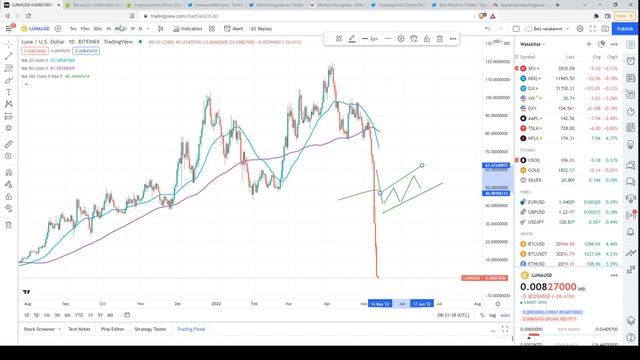Open the Fibonacci retracement tools
The image size is (640, 360).
click(9, 68)
